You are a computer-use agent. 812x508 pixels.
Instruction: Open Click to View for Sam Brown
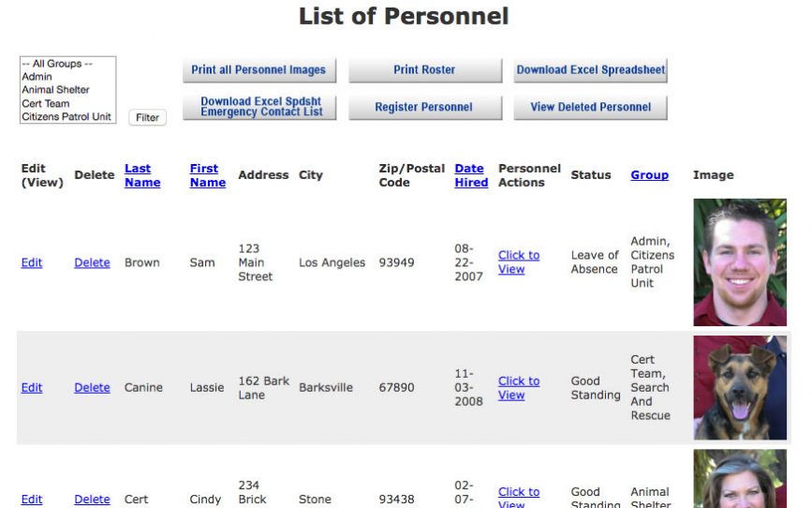pyautogui.click(x=518, y=262)
